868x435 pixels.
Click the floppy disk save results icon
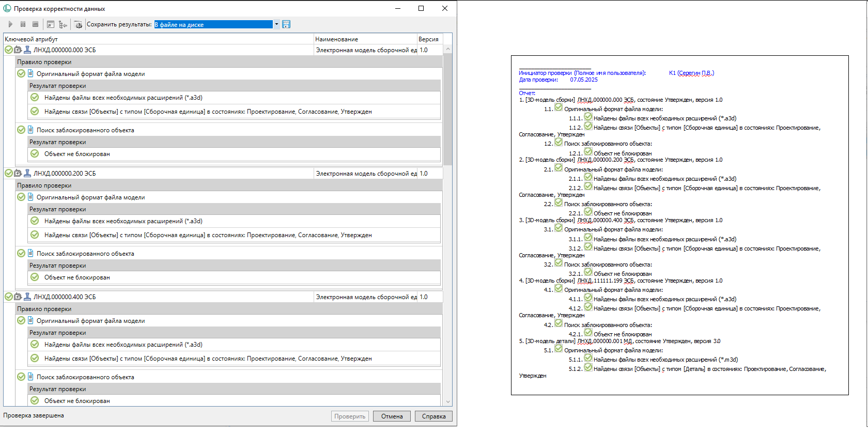286,24
